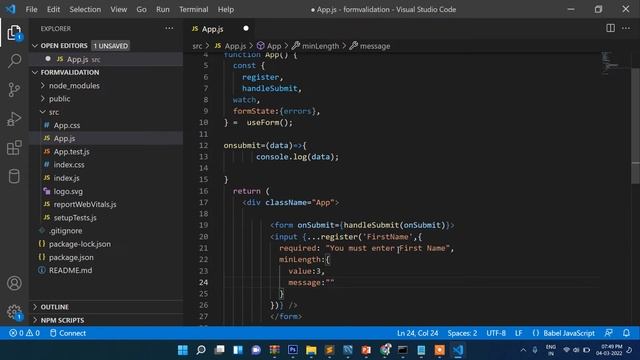Open package-lock.json file
The width and height of the screenshot is (640, 360).
tap(106, 244)
